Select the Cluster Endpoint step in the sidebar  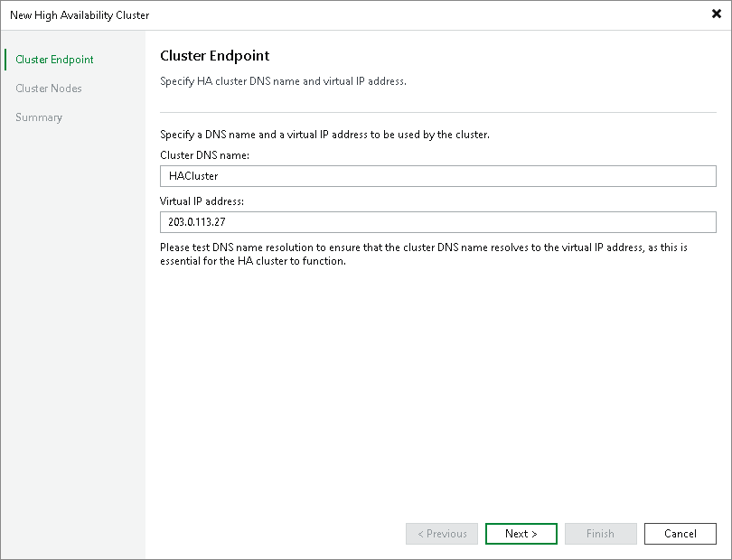56,59
